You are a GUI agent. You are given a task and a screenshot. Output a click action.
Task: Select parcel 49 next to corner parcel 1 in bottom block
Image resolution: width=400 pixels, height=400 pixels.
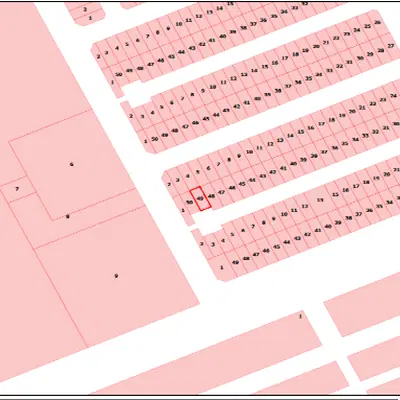[235, 263]
